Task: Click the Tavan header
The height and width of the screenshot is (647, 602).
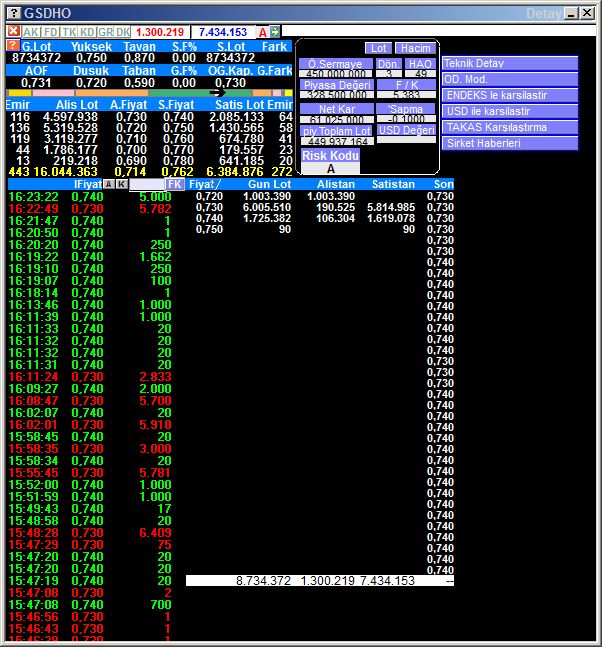Action: click(139, 47)
